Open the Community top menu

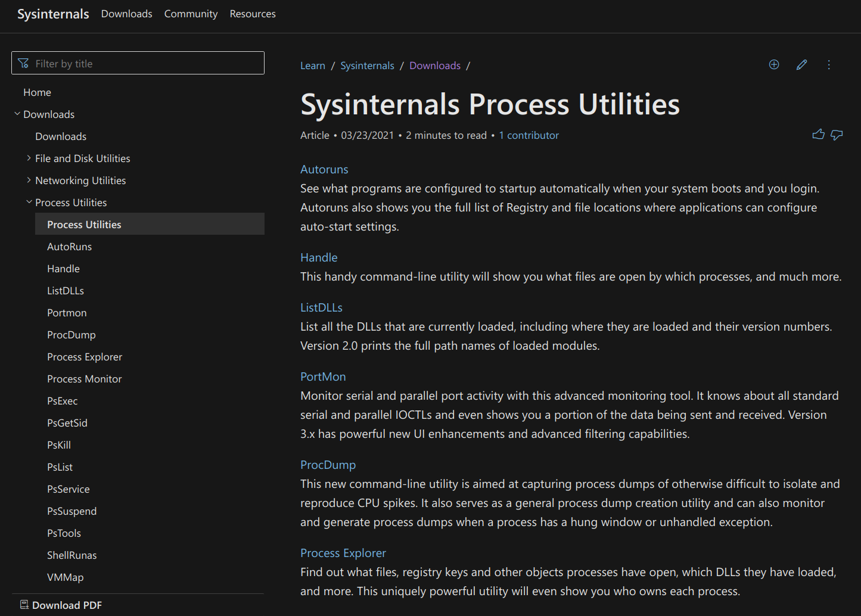191,14
